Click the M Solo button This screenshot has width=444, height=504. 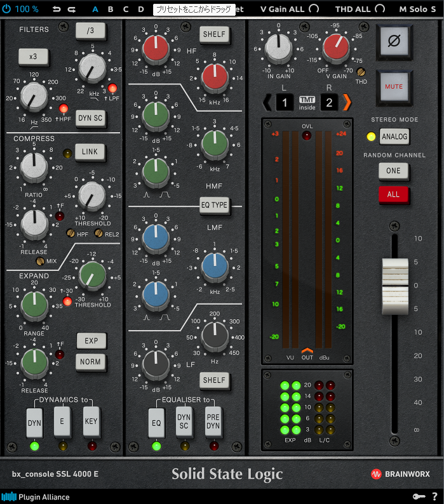click(x=414, y=10)
